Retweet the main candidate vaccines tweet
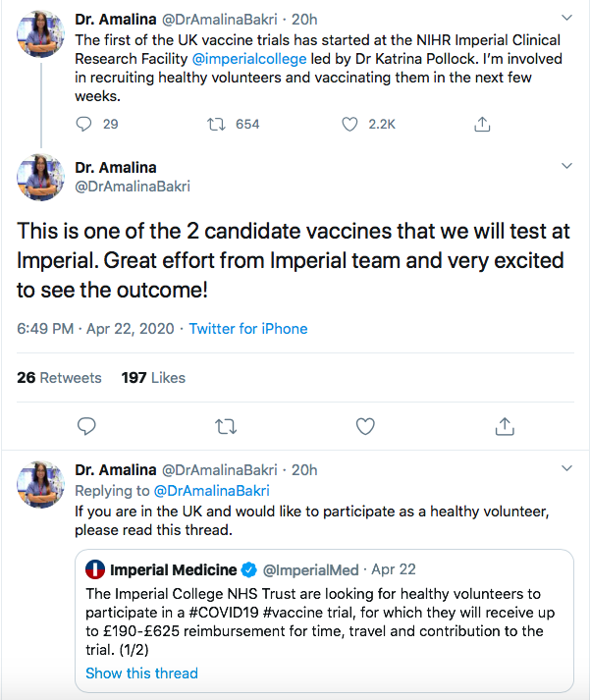Viewport: 590px width, 700px height. pyautogui.click(x=226, y=425)
